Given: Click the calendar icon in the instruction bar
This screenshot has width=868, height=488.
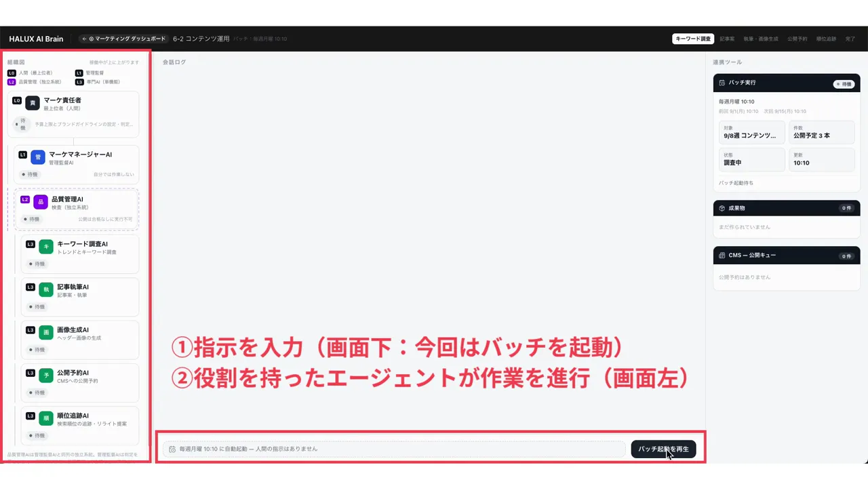Looking at the screenshot, I should point(172,449).
